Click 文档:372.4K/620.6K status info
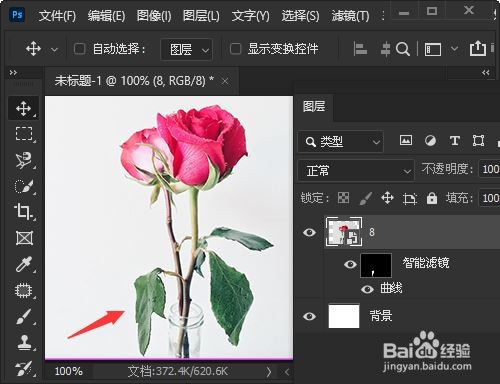 pyautogui.click(x=178, y=371)
